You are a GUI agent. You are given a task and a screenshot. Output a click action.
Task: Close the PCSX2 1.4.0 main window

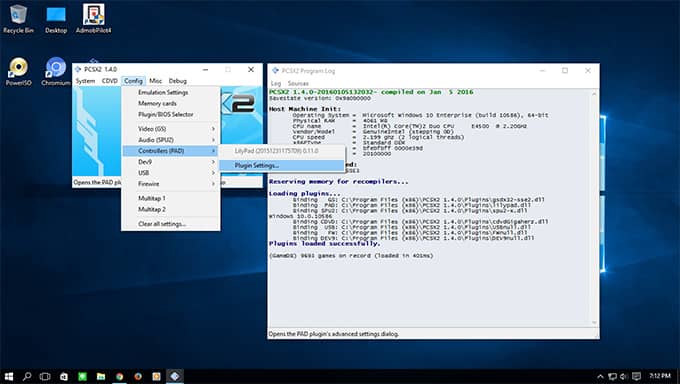[251, 69]
